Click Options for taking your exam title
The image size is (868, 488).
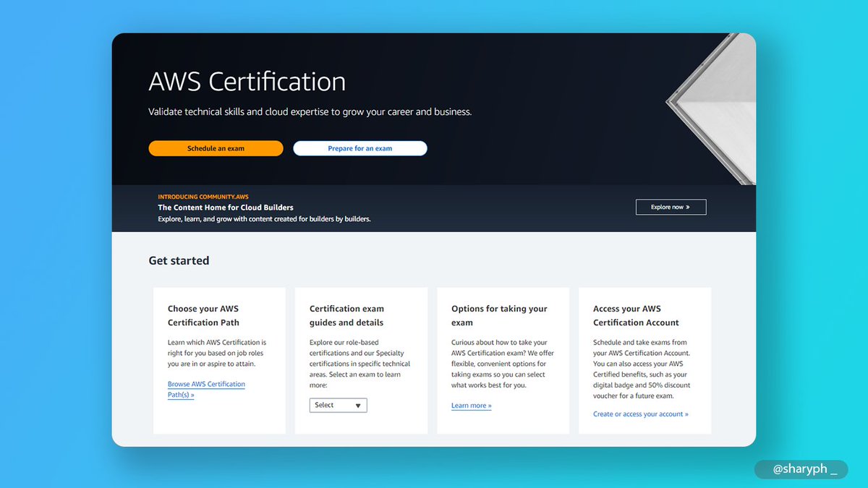point(499,316)
